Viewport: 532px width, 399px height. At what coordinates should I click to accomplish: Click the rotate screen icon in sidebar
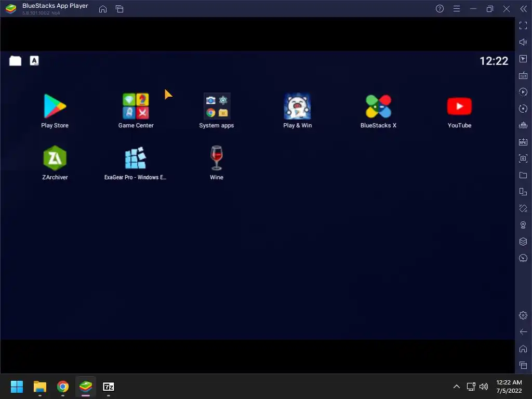pyautogui.click(x=523, y=192)
